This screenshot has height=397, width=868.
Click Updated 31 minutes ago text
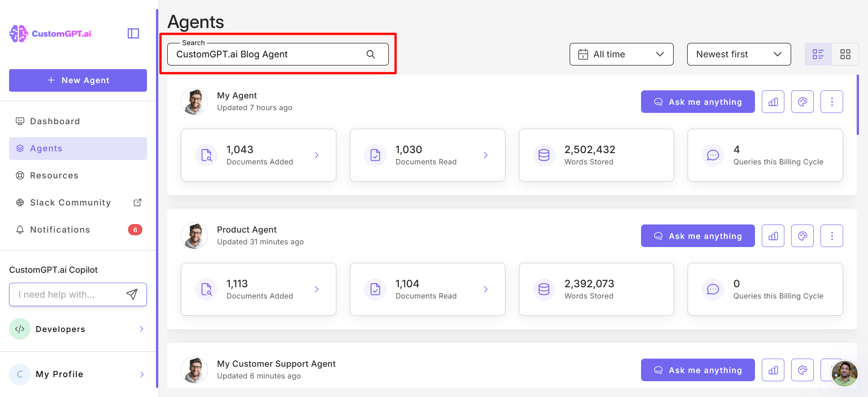(x=260, y=242)
